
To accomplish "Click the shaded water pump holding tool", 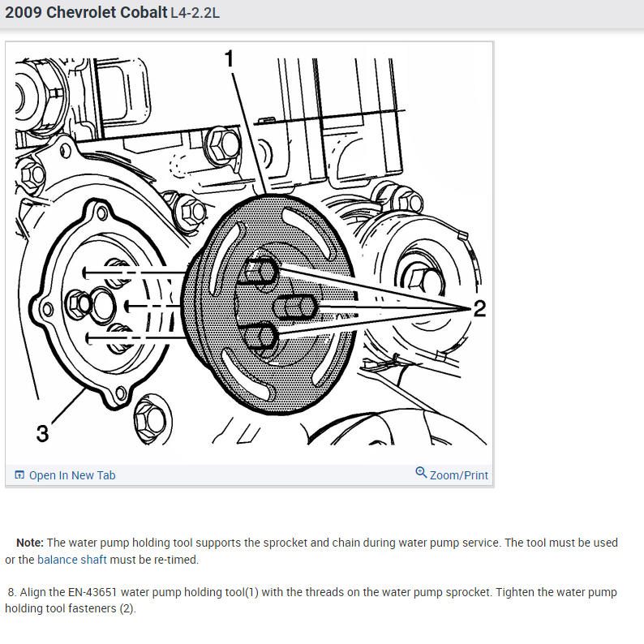I will 269,304.
